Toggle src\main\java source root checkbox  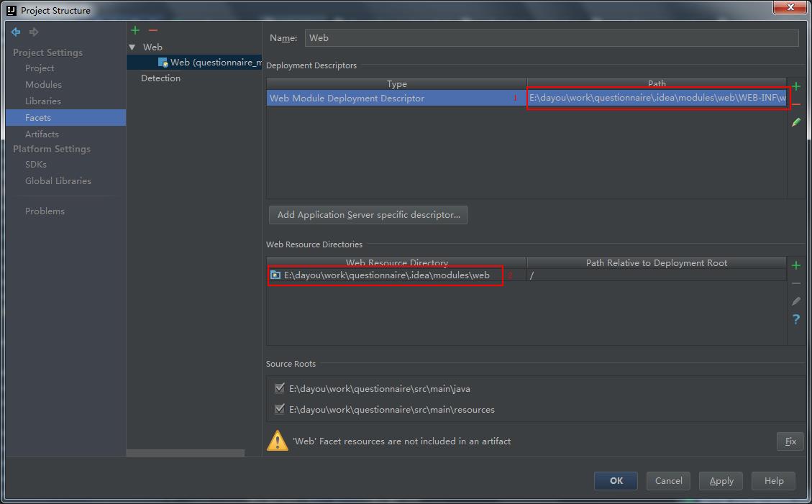tap(280, 388)
